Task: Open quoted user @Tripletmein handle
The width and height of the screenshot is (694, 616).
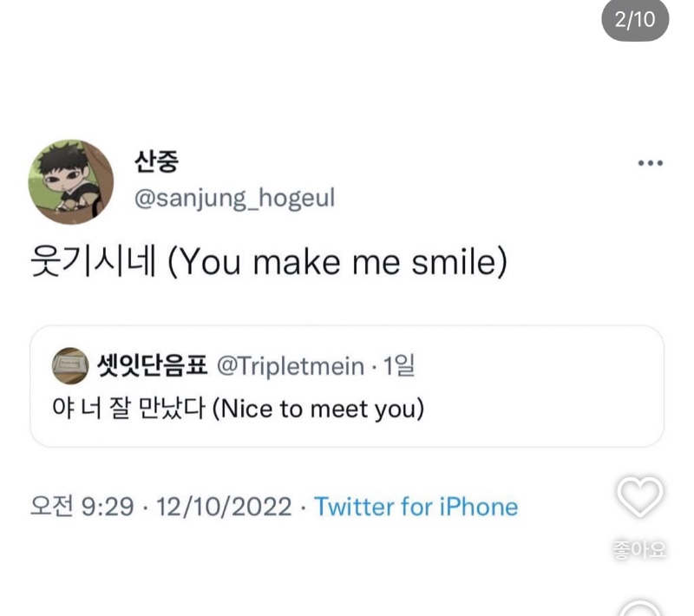Action: (x=291, y=366)
